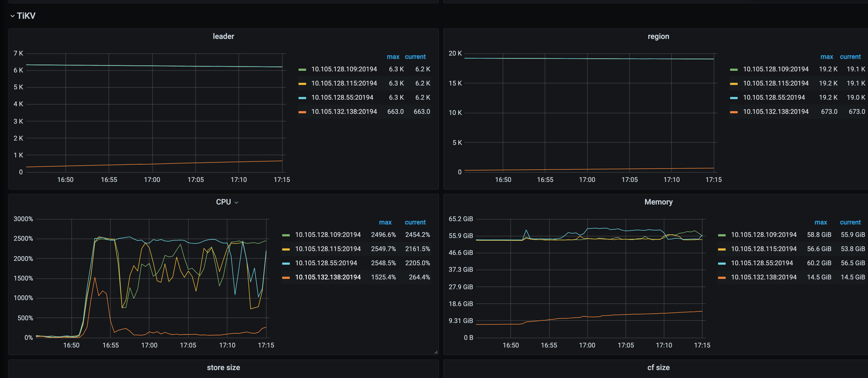Open the CPU panel title dropdown arrow
The image size is (868, 378).
point(236,202)
